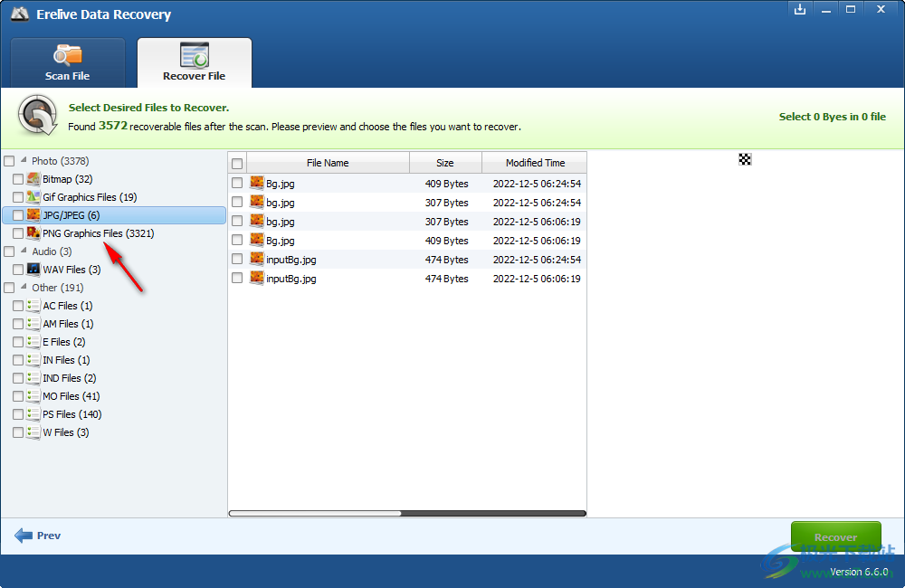
Task: Click the 474 Bytes size of inputBg.jpg at 06:06:19
Action: pos(447,278)
